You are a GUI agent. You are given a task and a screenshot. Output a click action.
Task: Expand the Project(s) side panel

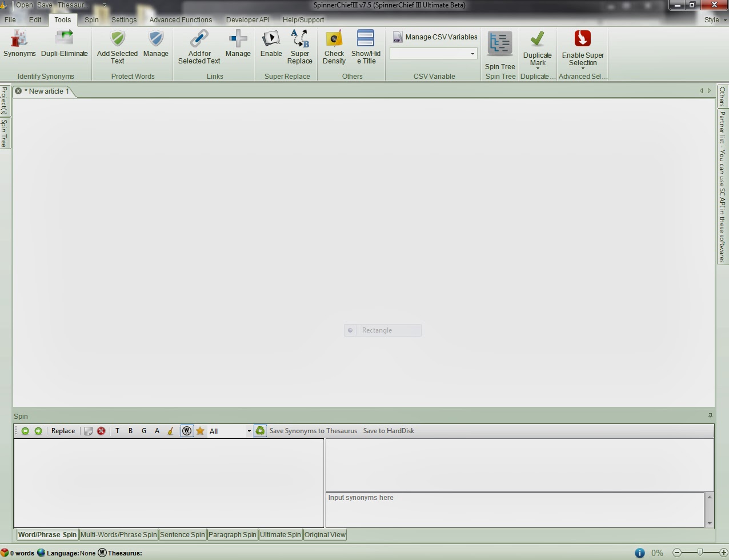[4, 101]
